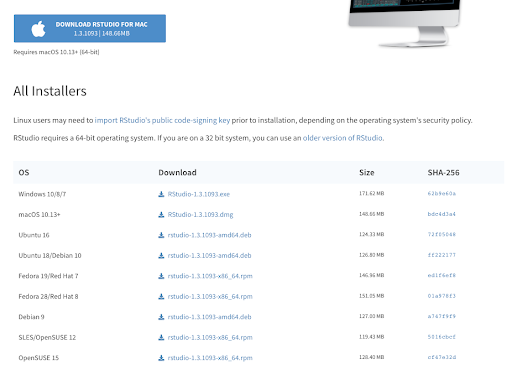Click the Fedora 19/Red Hat 7 OS cell
Screen dimensions: 512x369
[x=48, y=276]
